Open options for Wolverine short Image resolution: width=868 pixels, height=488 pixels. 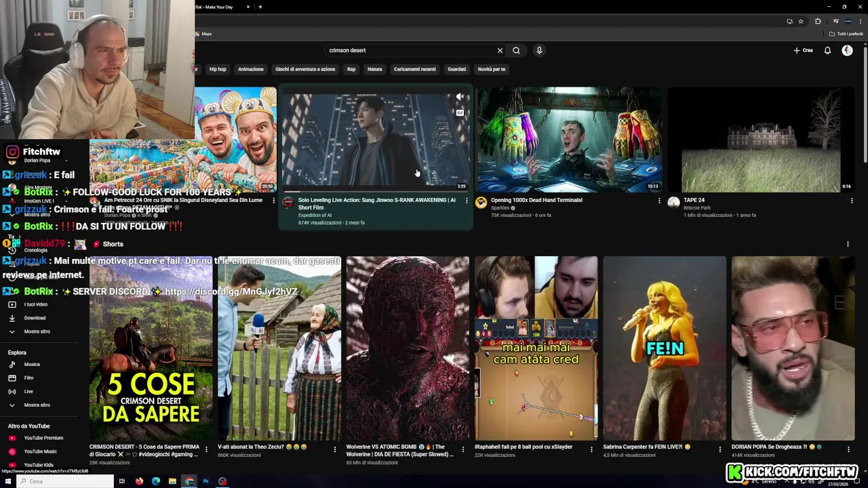463,449
